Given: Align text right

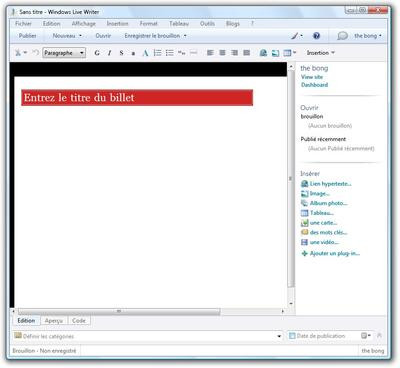Looking at the screenshot, I should (234, 53).
